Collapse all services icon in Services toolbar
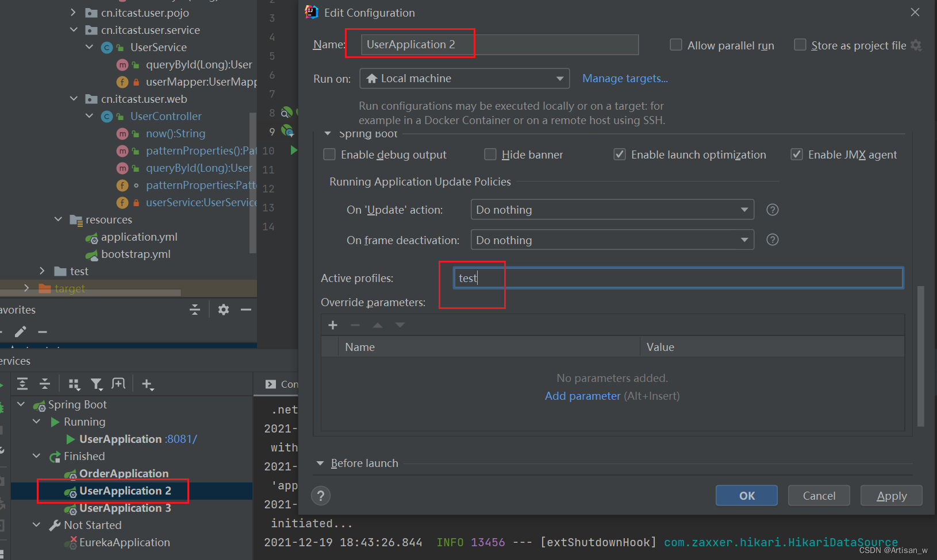Screen dimensions: 937x560 tap(45, 384)
